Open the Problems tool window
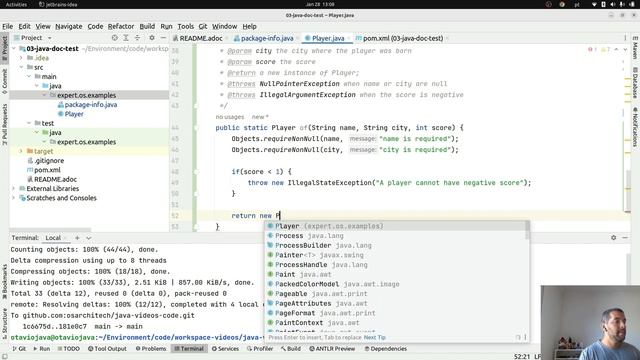Screen dimensions: 640x360 click(x=151, y=349)
